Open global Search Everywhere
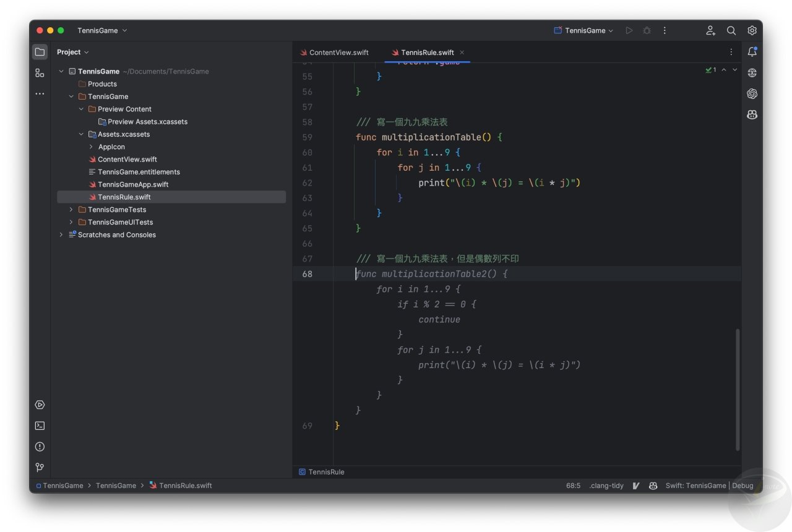 tap(731, 30)
